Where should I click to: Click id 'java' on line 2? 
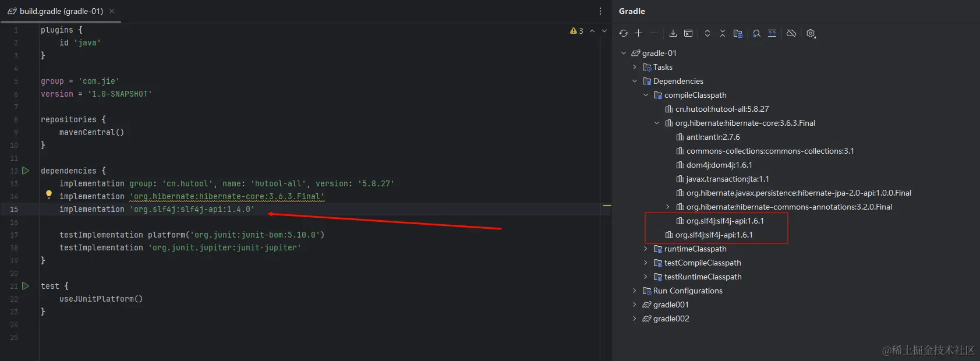[80, 43]
